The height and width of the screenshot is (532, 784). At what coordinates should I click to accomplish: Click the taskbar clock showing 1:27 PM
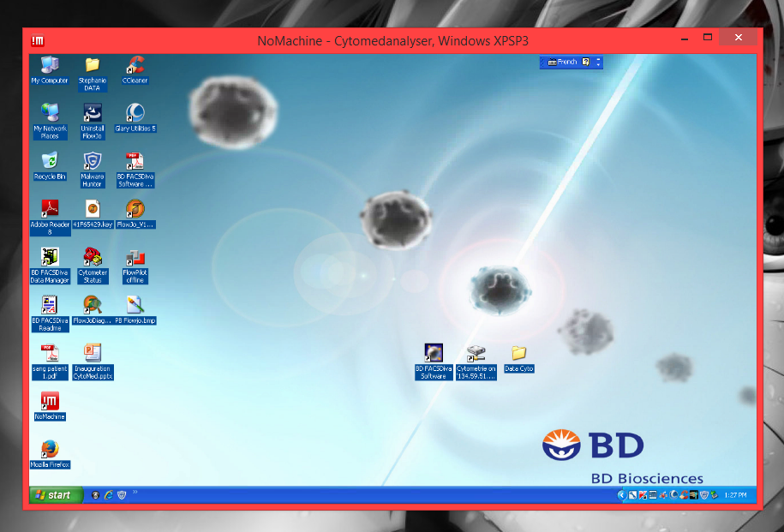[735, 495]
